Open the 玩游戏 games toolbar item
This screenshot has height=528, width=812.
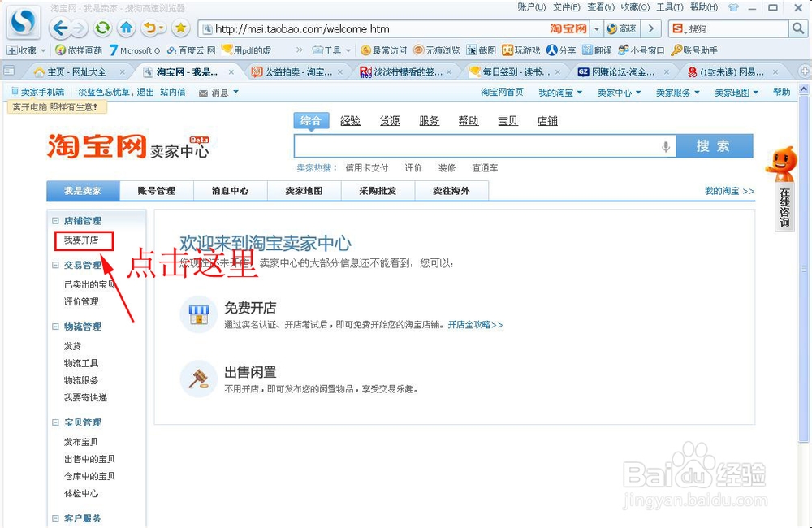click(x=521, y=50)
